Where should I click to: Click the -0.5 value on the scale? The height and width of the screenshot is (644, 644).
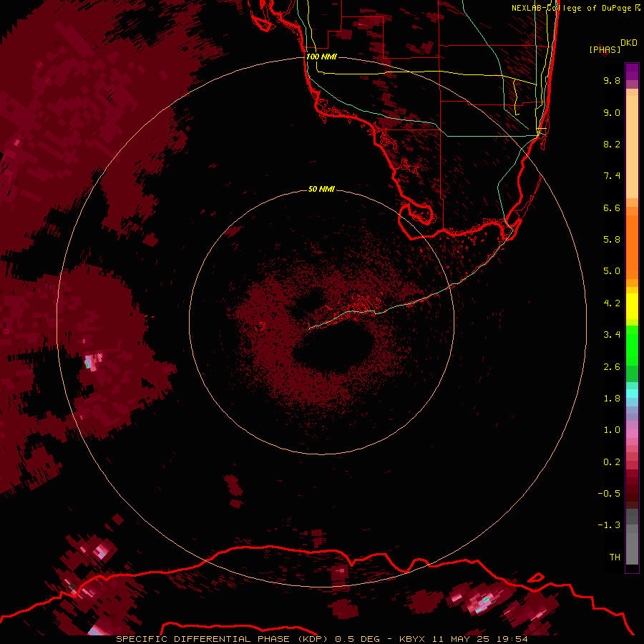(x=609, y=494)
